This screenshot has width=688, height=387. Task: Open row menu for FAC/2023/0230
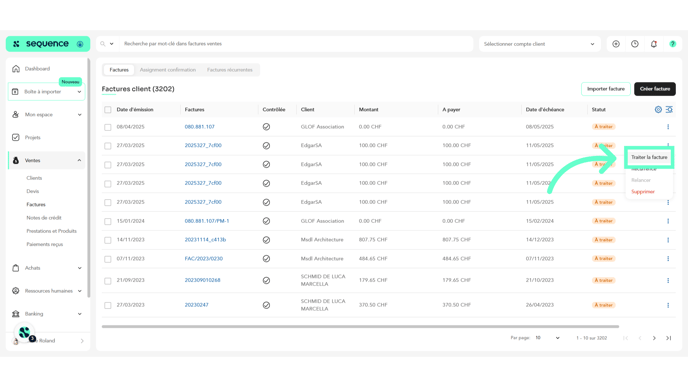click(668, 259)
